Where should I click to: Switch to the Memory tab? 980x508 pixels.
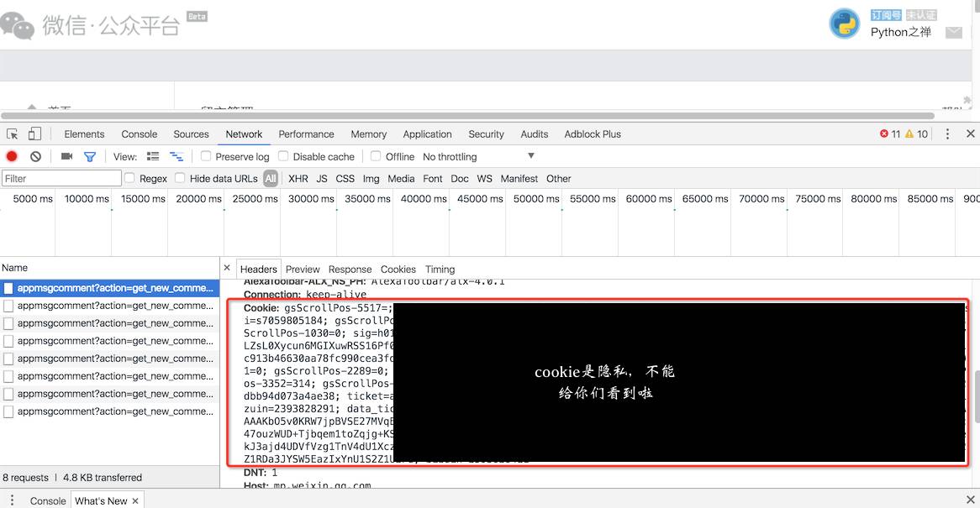(369, 134)
